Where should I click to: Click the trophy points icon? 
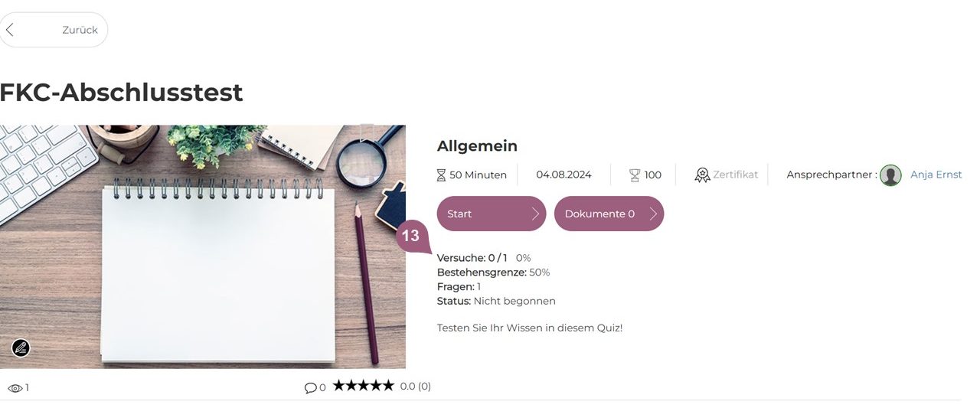pos(635,175)
